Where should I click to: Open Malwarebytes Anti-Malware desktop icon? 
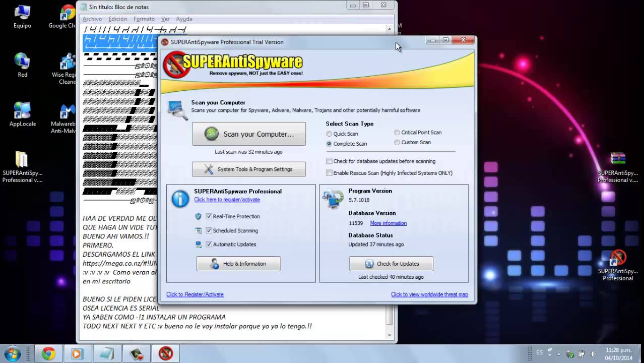[65, 117]
